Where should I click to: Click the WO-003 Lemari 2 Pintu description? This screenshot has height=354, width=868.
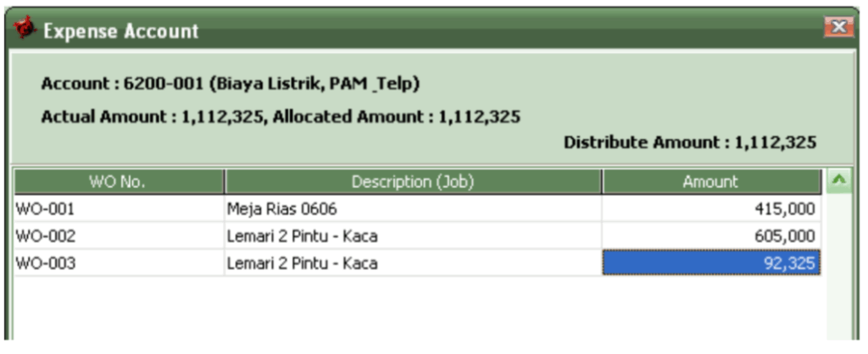[x=413, y=263]
